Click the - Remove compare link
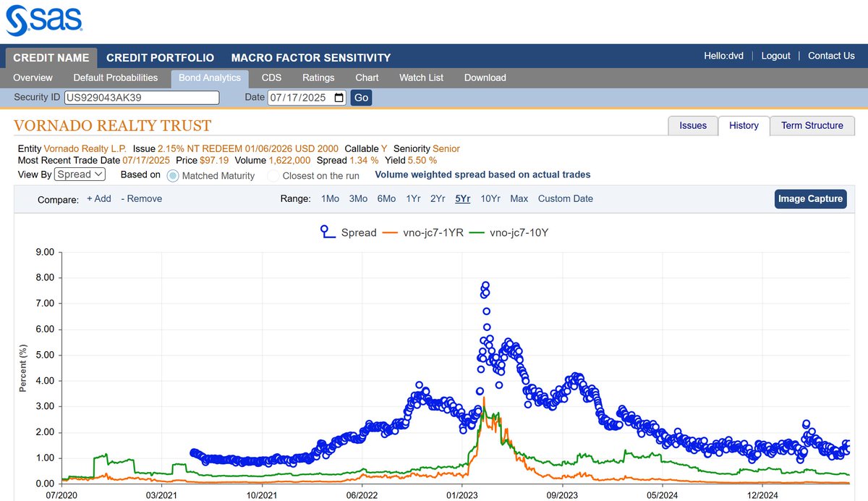 click(142, 198)
